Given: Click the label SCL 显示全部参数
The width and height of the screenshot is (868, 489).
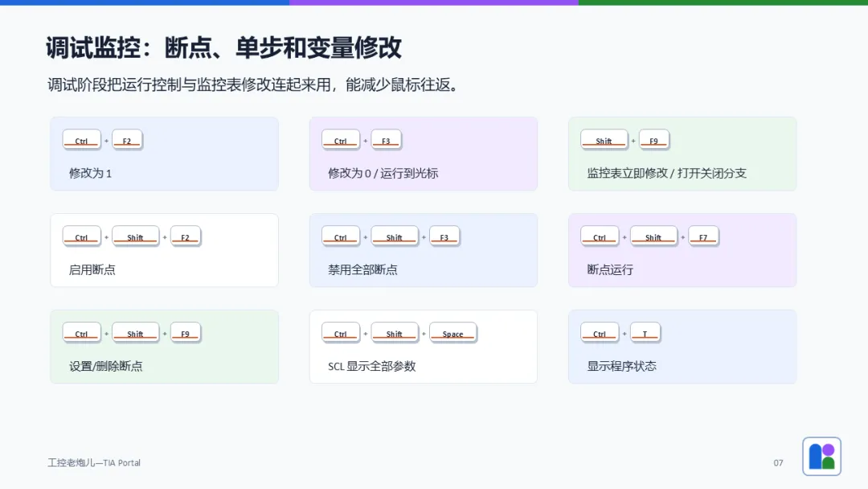Looking at the screenshot, I should click(x=372, y=366).
